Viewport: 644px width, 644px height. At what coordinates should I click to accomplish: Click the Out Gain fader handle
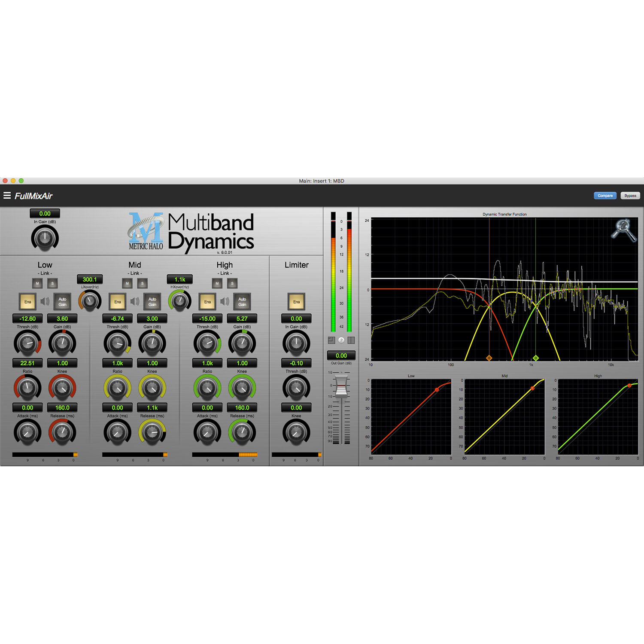pos(341,386)
